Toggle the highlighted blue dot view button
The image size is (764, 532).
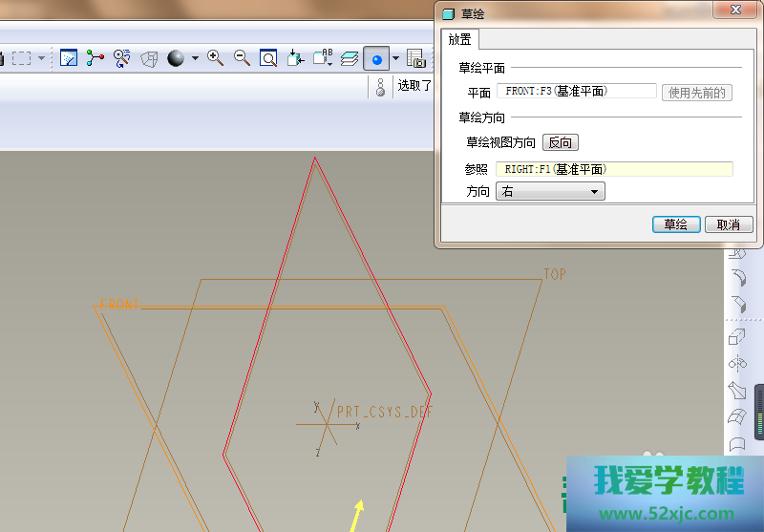click(376, 58)
